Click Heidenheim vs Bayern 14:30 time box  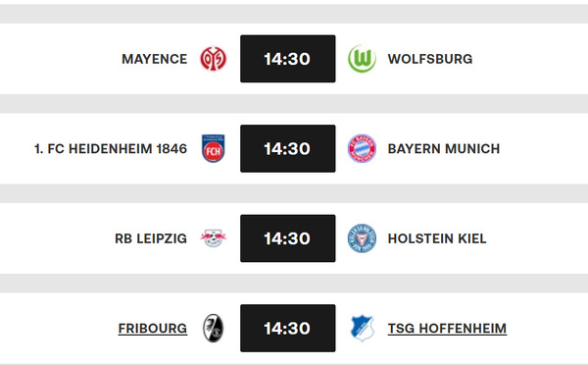click(x=287, y=148)
